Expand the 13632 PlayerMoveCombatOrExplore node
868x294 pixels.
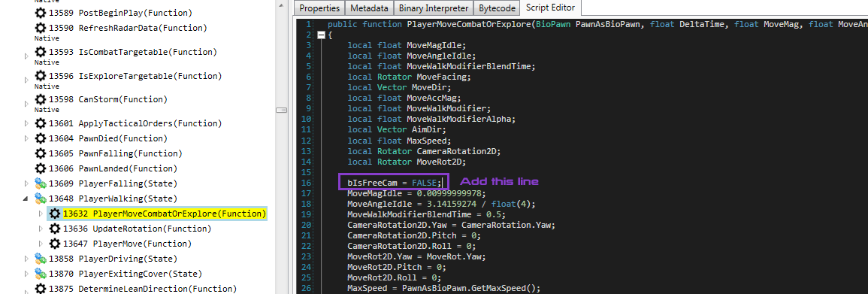tap(41, 214)
